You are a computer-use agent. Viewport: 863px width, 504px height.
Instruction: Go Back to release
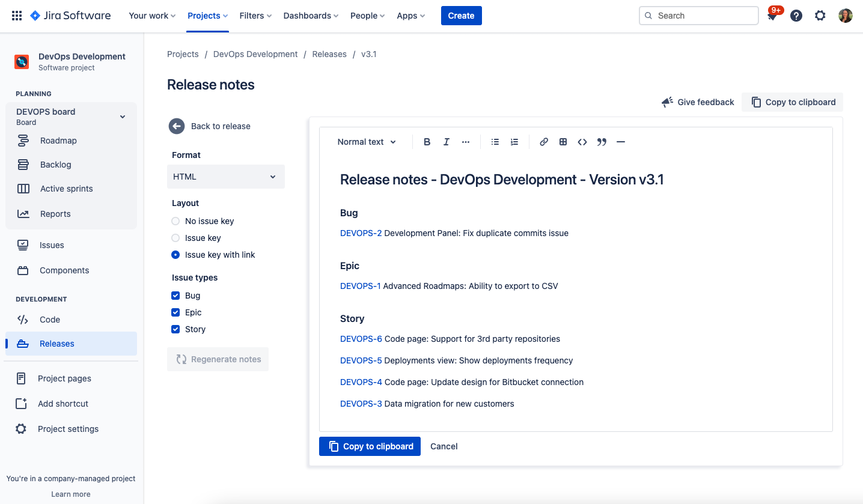point(221,126)
